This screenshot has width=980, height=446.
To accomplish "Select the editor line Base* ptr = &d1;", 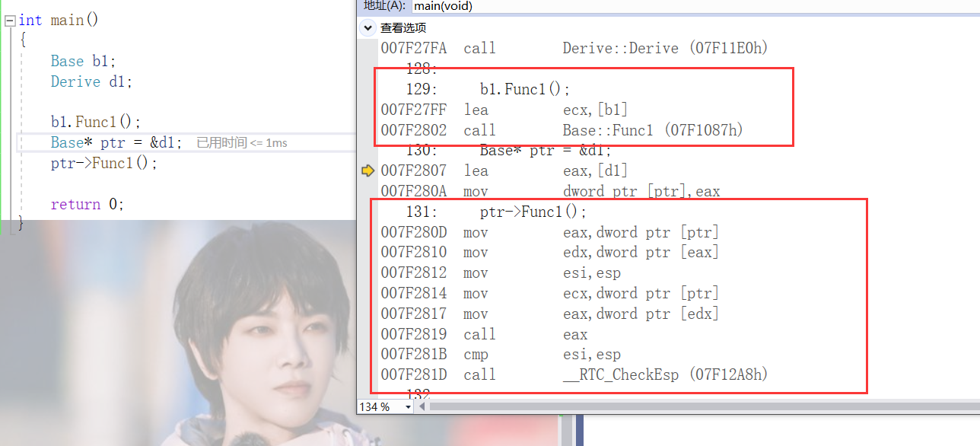I will pyautogui.click(x=116, y=142).
